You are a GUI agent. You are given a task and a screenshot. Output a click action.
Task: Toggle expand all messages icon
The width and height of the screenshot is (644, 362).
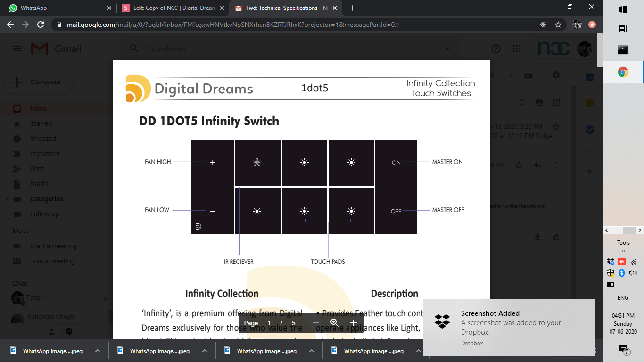pos(522,102)
